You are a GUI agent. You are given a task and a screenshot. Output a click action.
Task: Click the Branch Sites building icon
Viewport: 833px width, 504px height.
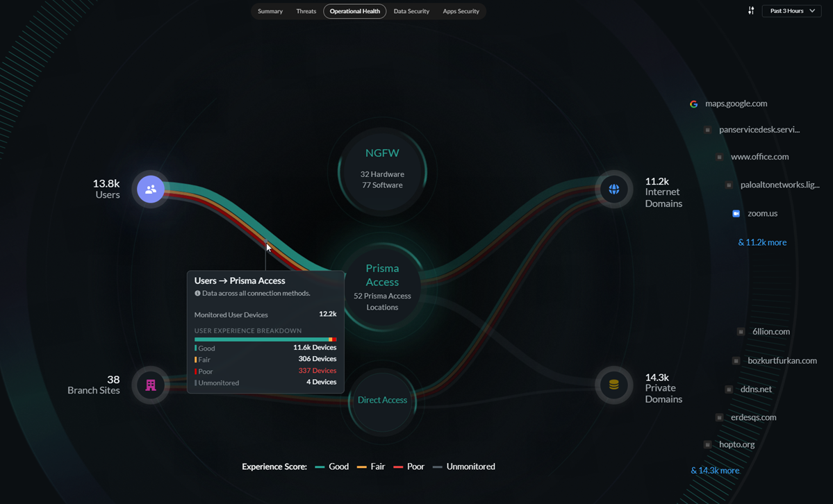point(151,385)
